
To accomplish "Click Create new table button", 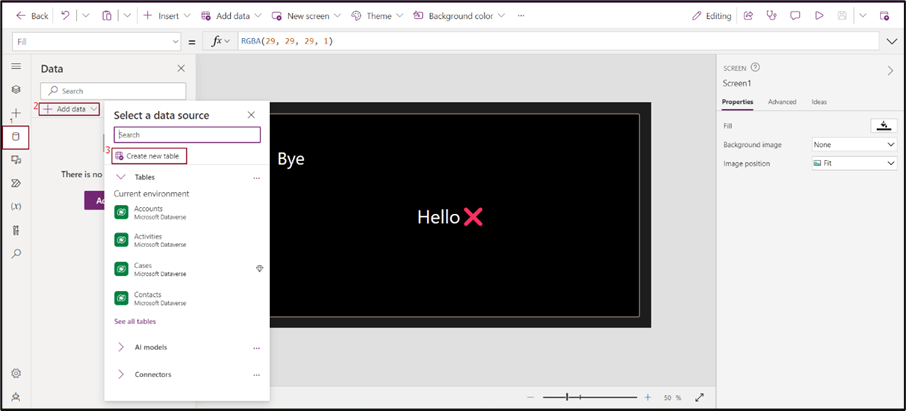I will pyautogui.click(x=149, y=156).
